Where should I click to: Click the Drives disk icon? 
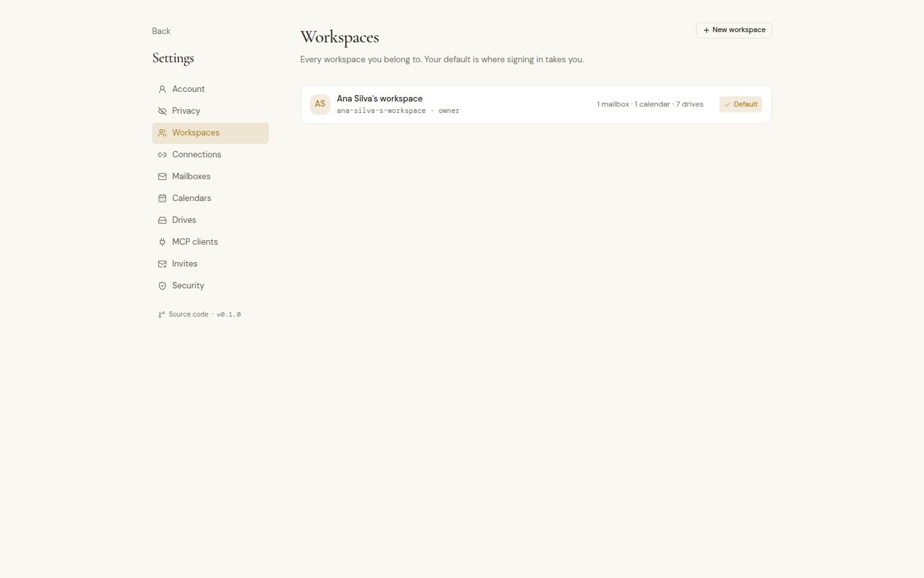(x=162, y=220)
